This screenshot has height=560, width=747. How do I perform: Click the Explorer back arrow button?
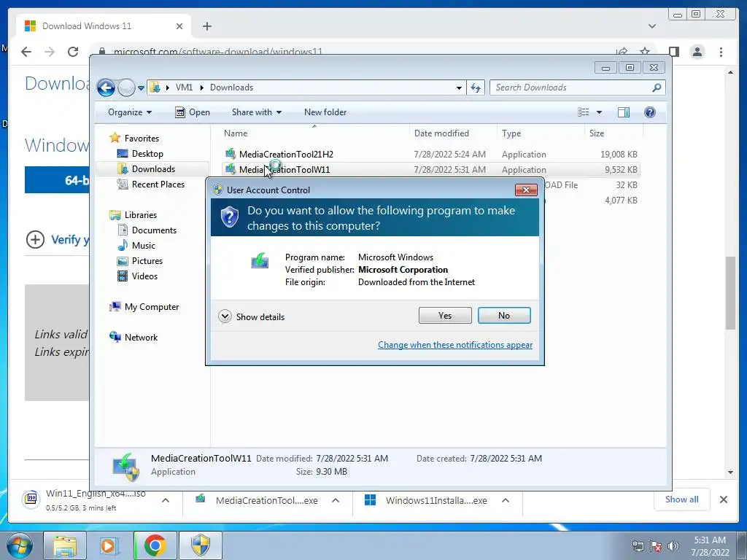pyautogui.click(x=107, y=87)
